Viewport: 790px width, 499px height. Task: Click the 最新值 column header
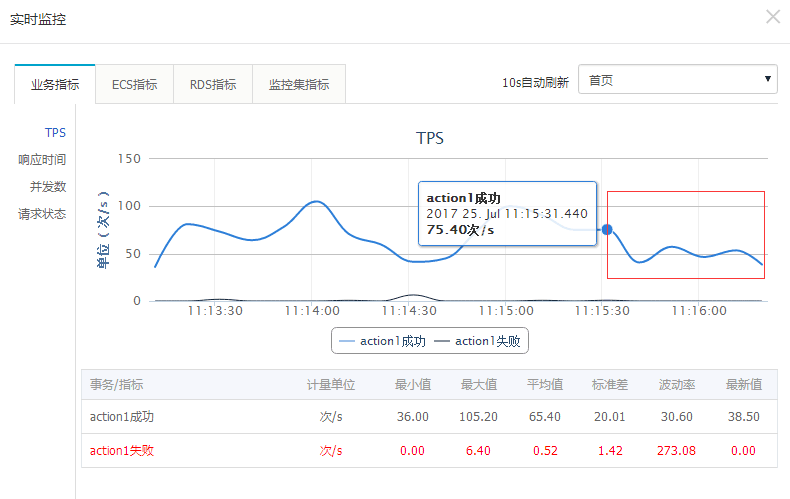pos(744,385)
